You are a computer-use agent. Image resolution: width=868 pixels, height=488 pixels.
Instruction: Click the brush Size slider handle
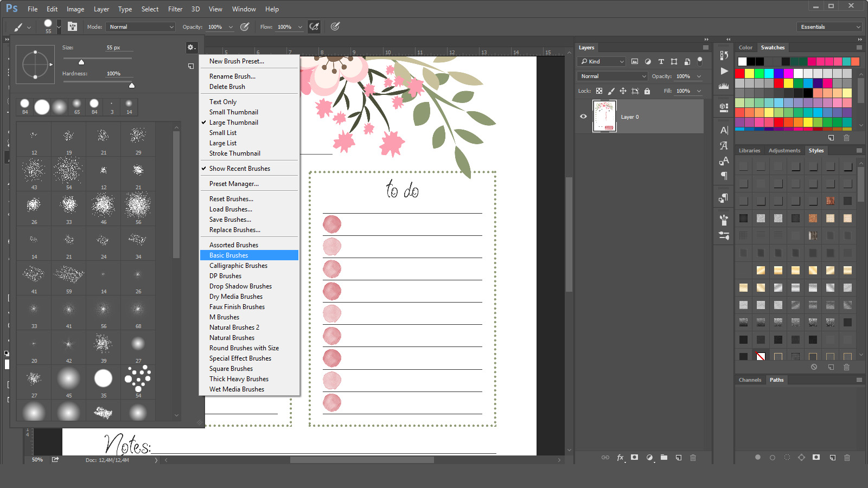pyautogui.click(x=81, y=62)
